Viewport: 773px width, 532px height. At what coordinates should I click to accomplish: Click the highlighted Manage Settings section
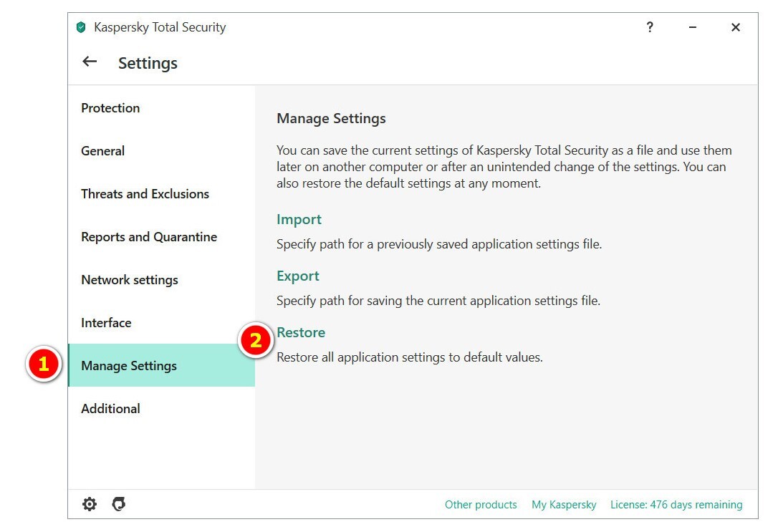[129, 366]
